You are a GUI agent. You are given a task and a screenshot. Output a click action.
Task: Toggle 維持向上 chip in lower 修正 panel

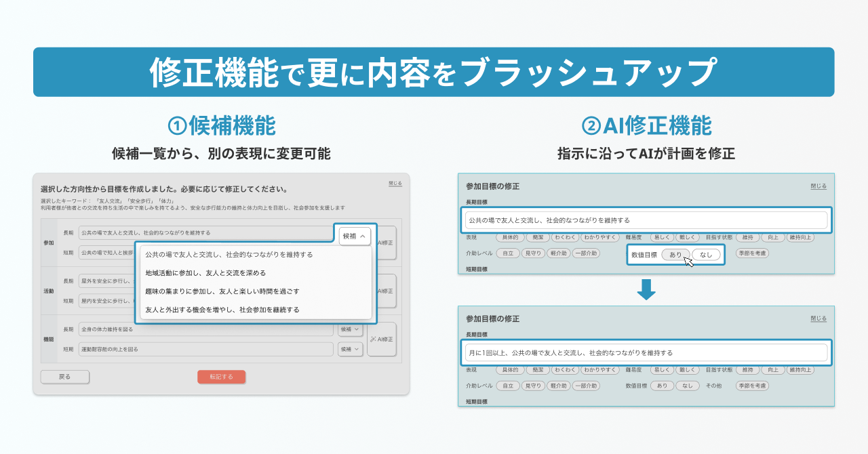[800, 370]
